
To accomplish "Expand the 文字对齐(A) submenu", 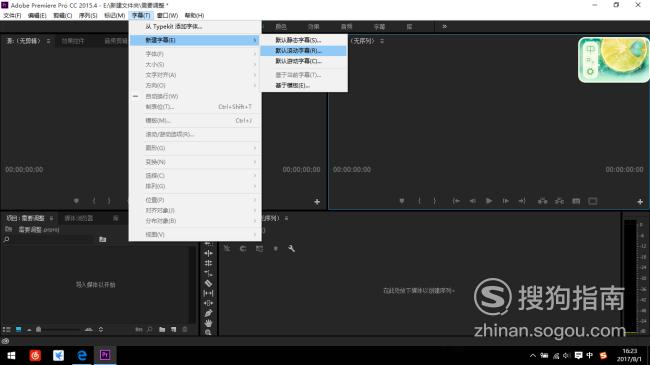I will [x=195, y=75].
